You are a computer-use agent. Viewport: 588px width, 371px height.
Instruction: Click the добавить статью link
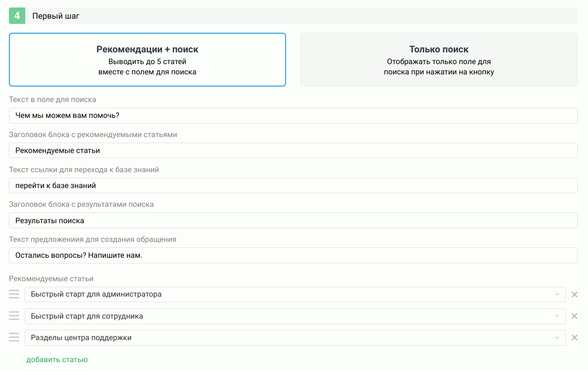(57, 359)
